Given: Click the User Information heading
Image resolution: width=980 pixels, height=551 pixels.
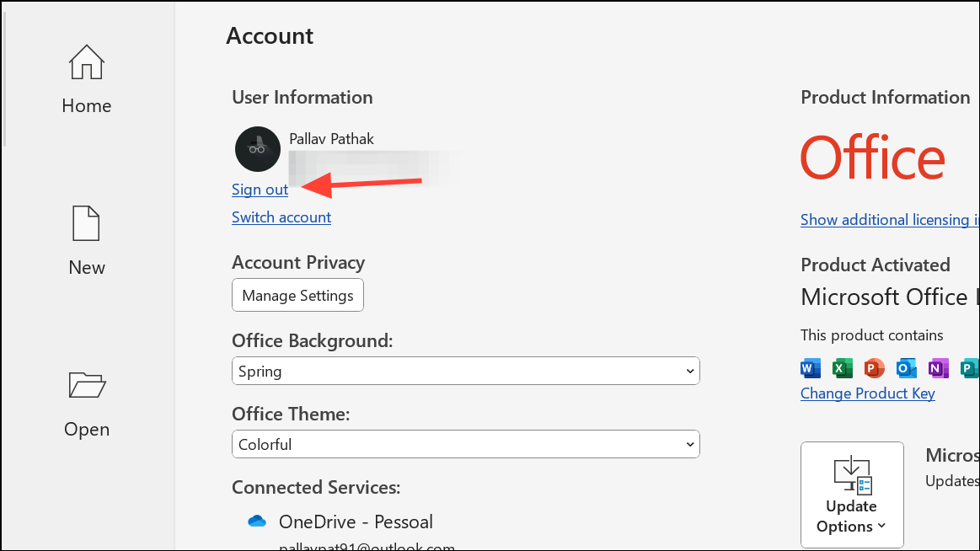Looking at the screenshot, I should point(302,98).
